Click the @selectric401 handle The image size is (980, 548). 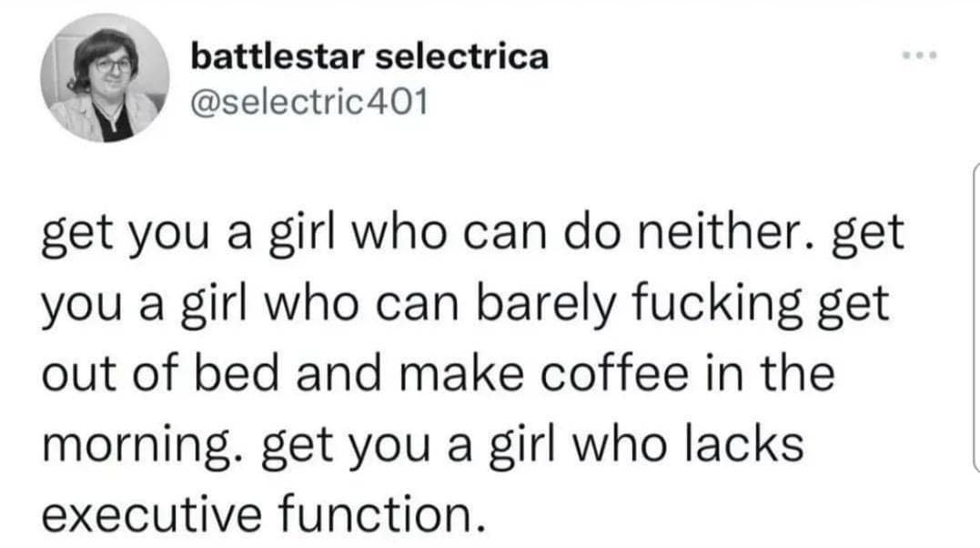click(308, 100)
